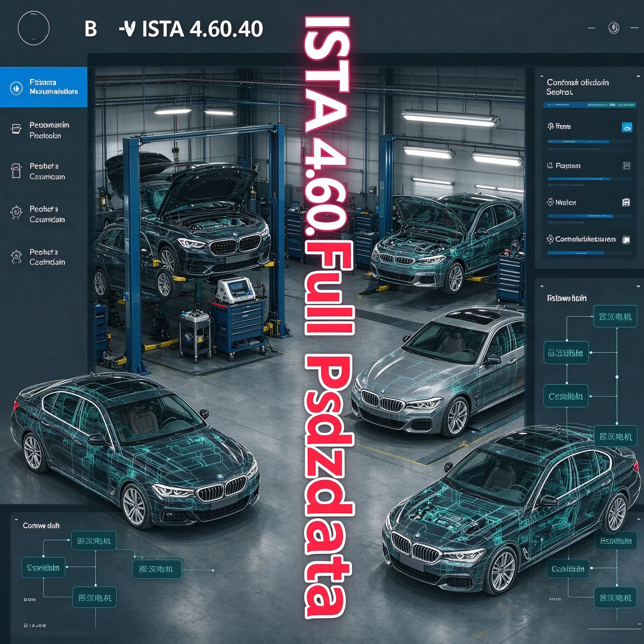Select the 'Sexdidin' node in the 'Comwe dain' panel
The height and width of the screenshot is (644, 644).
(44, 568)
